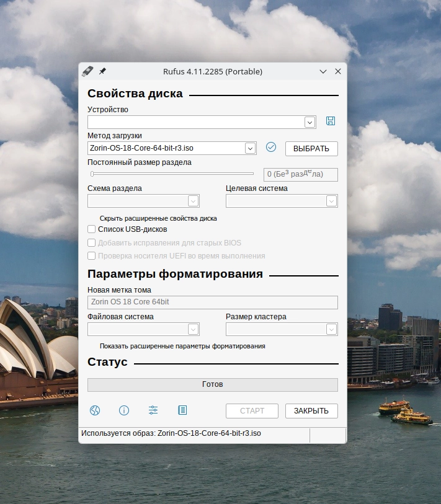Click the Параметры форматирования heading
Screen dimensions: 441x504
point(175,274)
